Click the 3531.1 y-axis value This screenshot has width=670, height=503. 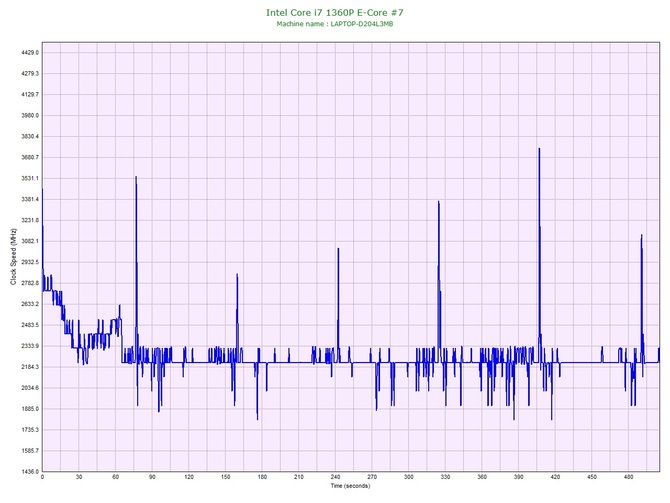point(30,178)
